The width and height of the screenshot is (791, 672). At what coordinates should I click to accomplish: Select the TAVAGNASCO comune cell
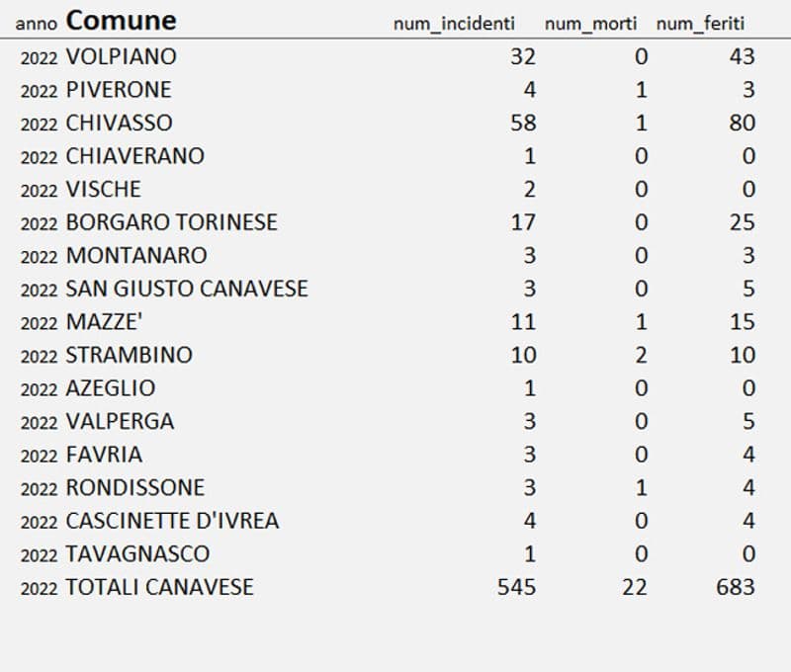click(137, 553)
